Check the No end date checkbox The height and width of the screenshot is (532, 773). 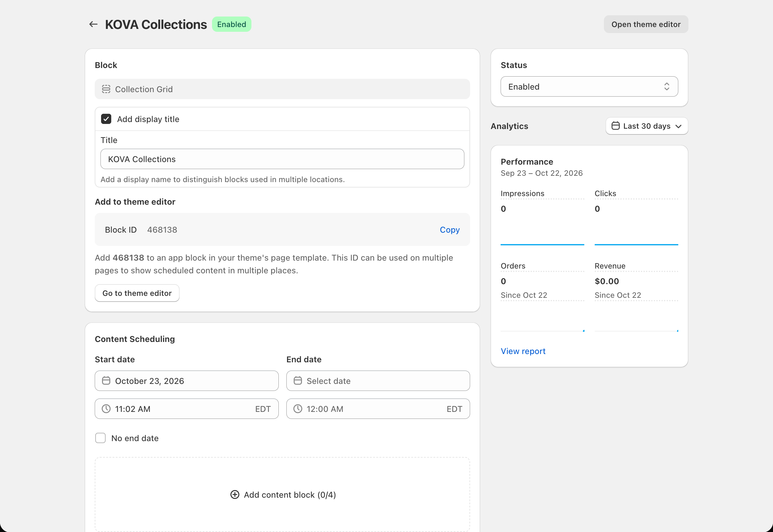(100, 438)
